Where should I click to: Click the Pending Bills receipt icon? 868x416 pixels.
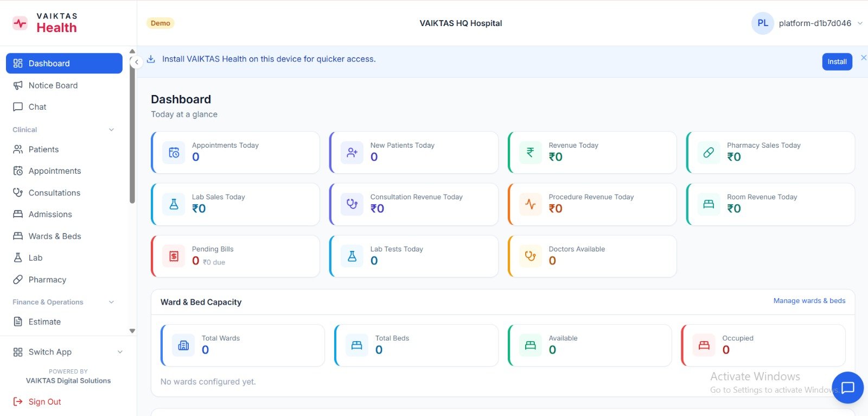tap(174, 256)
